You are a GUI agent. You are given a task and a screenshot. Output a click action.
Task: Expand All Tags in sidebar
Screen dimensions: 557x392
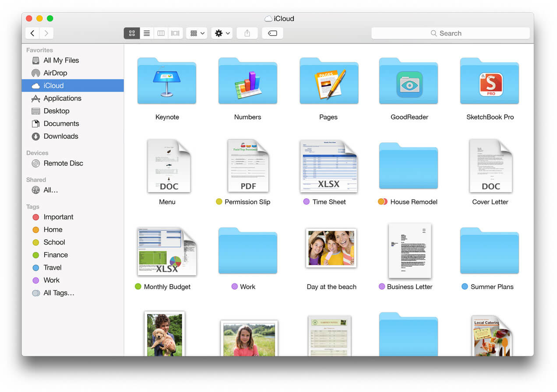click(59, 293)
